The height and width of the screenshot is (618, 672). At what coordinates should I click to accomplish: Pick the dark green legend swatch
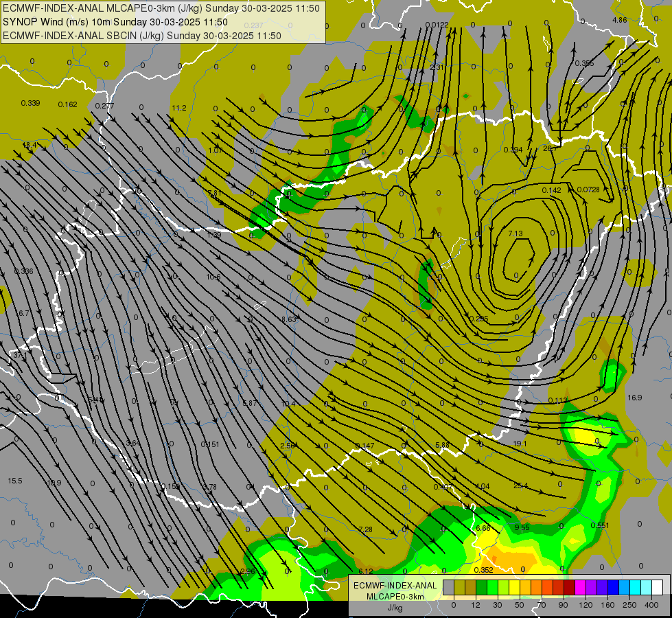click(481, 588)
